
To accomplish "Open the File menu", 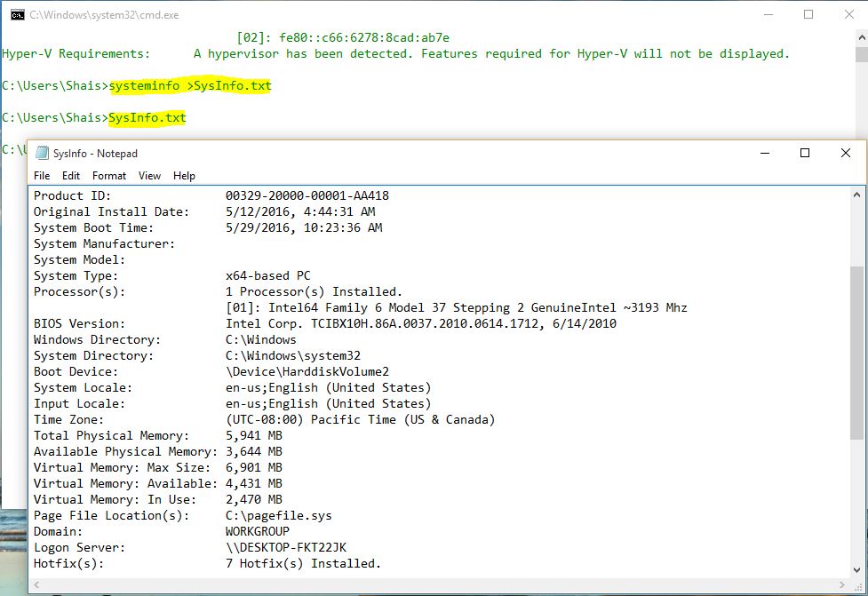I will 41,175.
